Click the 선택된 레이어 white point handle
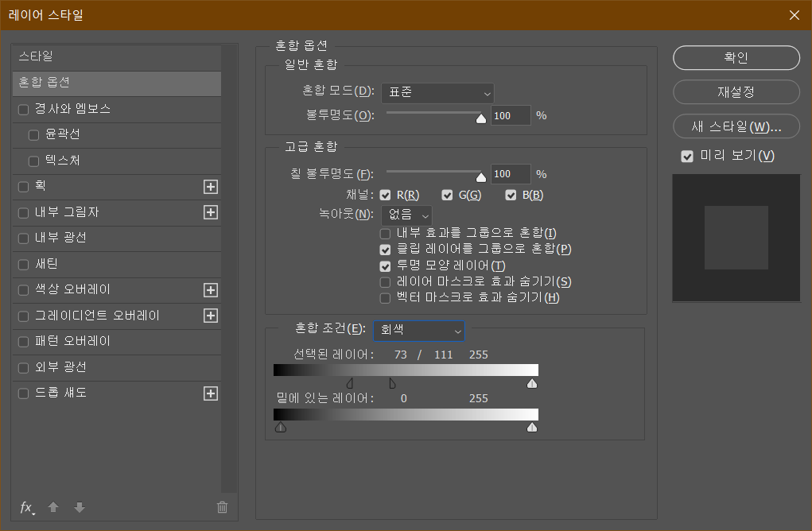Viewport: 812px width, 531px height. [x=532, y=383]
